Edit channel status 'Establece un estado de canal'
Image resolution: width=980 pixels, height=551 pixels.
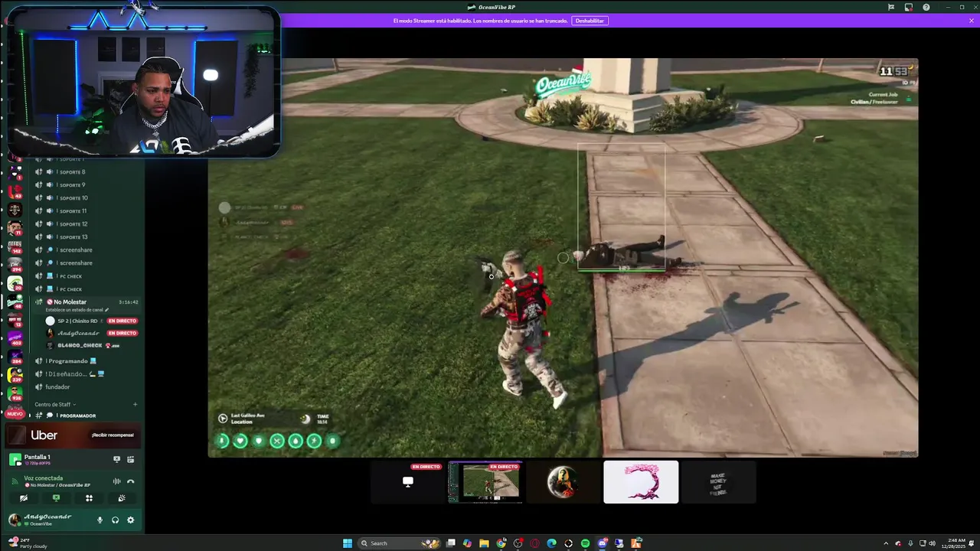(77, 310)
